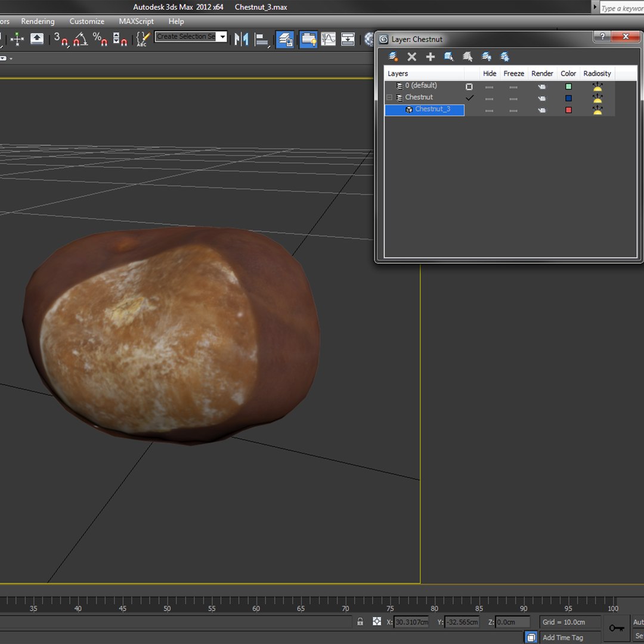Click the Render column header
Screen dimensions: 644x644
point(542,73)
